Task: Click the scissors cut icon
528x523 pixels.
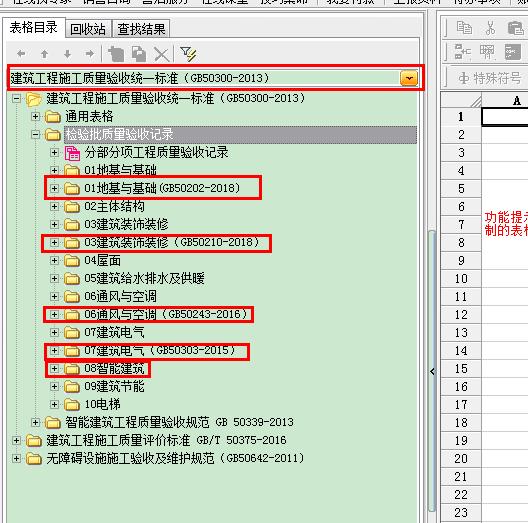Action: click(490, 28)
